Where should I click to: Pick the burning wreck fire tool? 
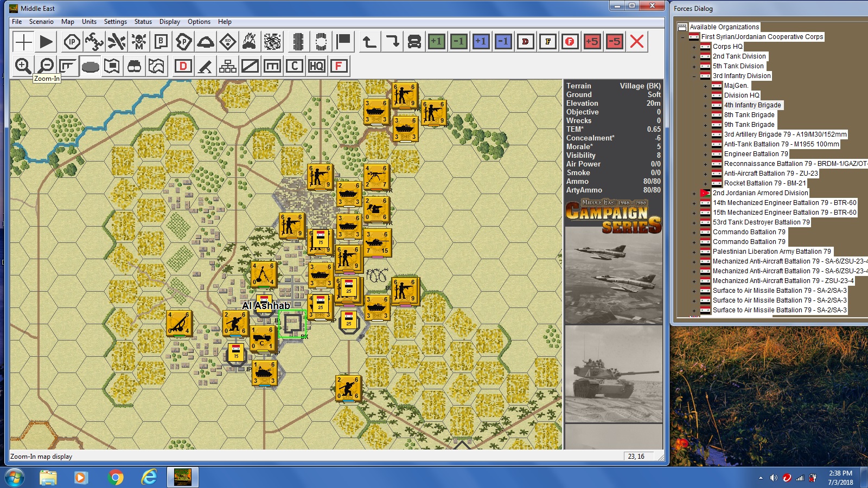click(x=250, y=41)
